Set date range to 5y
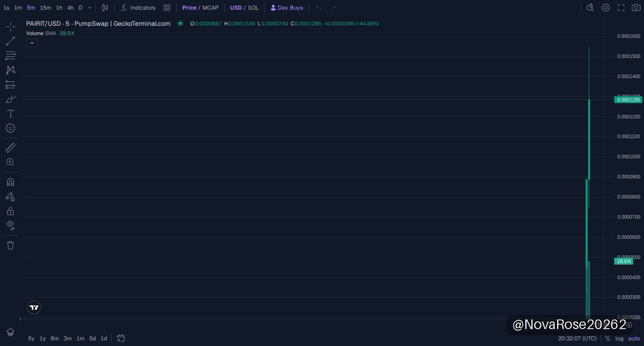The width and height of the screenshot is (644, 346). pyautogui.click(x=31, y=338)
